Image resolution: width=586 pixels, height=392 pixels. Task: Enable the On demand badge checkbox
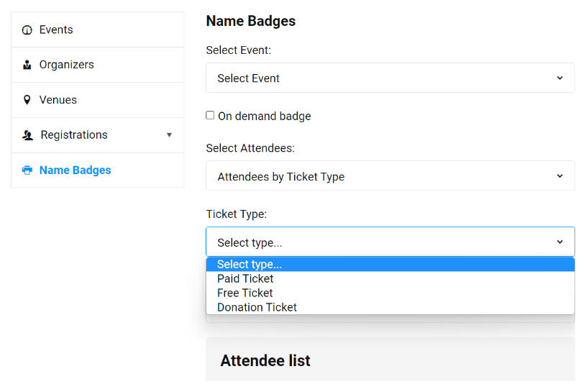pyautogui.click(x=210, y=115)
